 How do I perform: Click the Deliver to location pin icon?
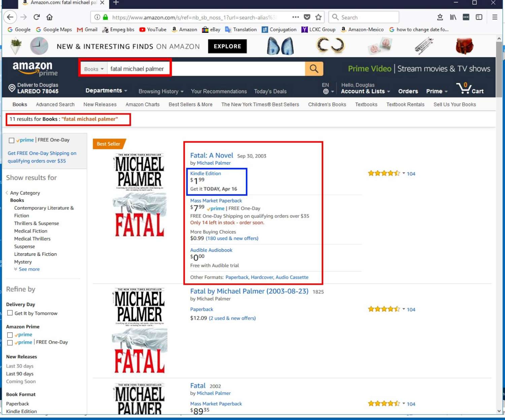(12, 88)
